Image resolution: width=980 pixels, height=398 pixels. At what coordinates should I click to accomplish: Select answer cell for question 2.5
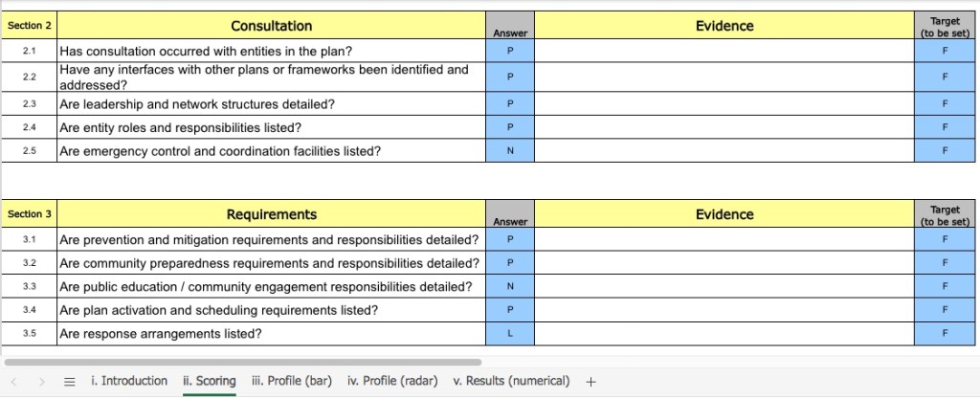(510, 151)
